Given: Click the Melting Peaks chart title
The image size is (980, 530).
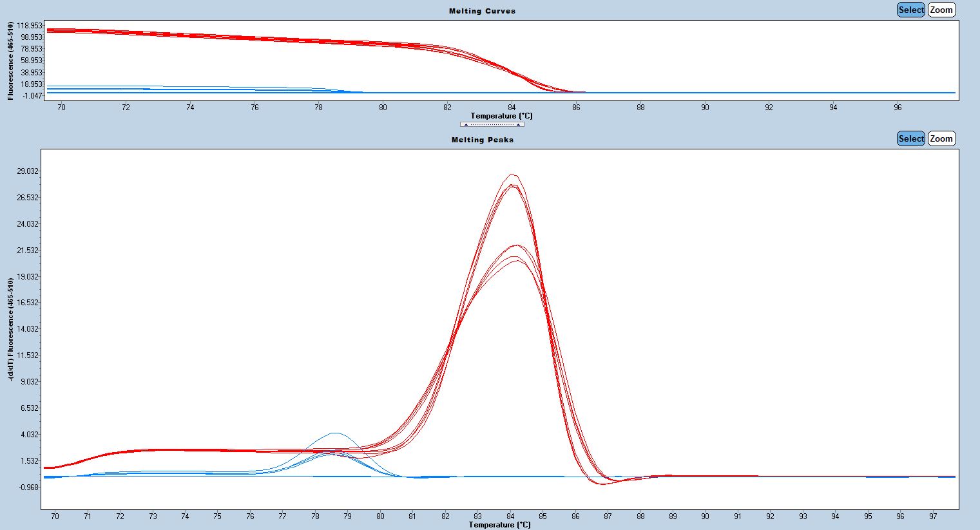Looking at the screenshot, I should pyautogui.click(x=482, y=140).
